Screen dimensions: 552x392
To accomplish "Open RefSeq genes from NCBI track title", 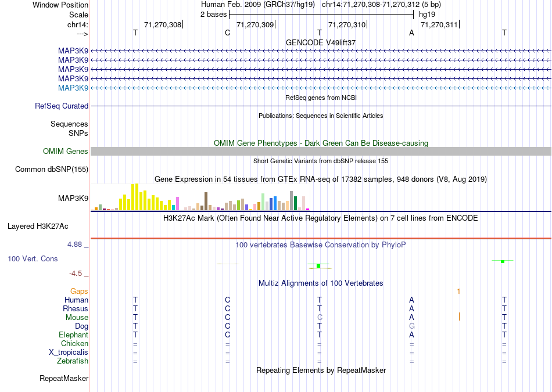I will 321,98.
